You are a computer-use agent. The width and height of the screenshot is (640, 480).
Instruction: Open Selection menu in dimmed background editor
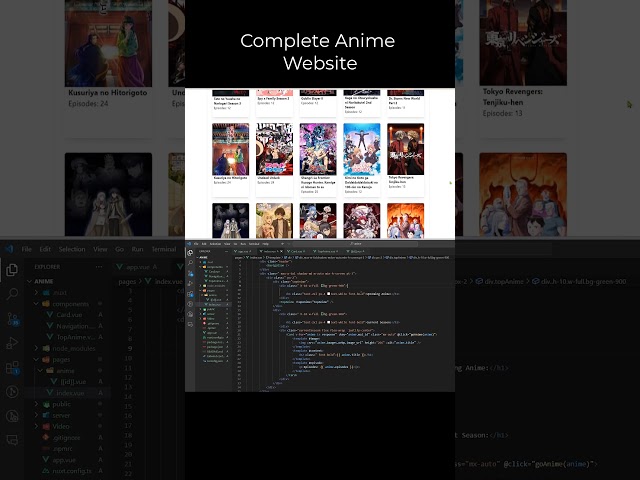72,249
